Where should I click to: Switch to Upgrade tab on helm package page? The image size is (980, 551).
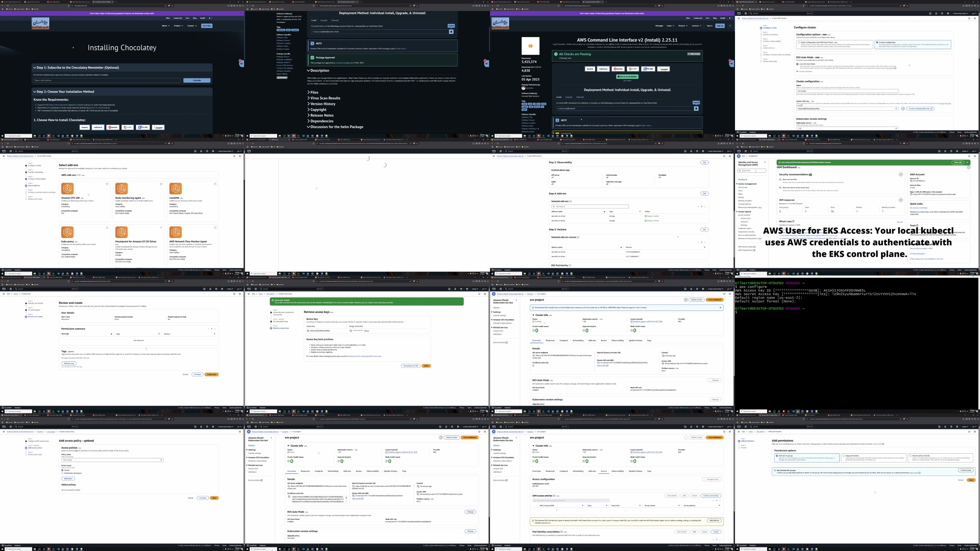tap(324, 20)
